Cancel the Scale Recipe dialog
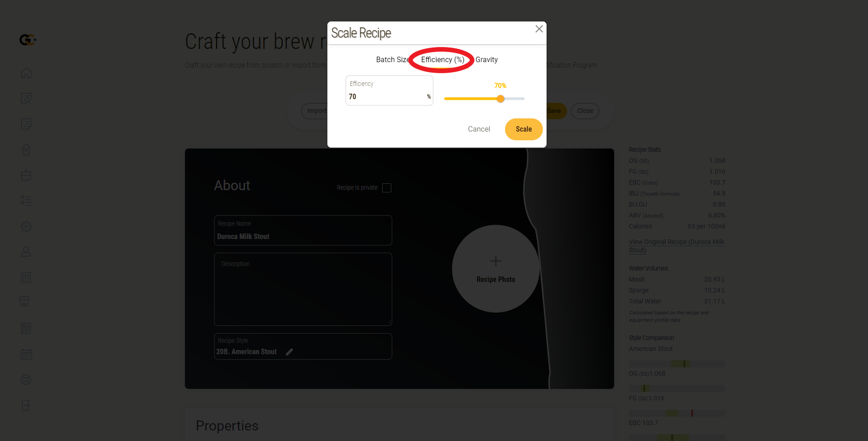 coord(479,129)
